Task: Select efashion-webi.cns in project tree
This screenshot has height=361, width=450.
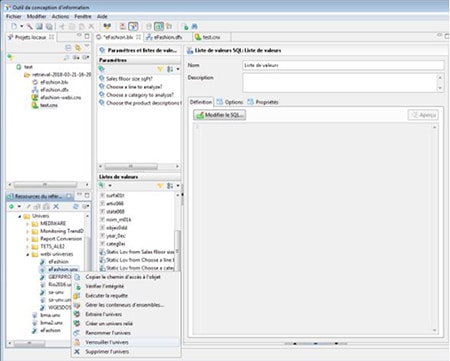Action: tap(56, 97)
